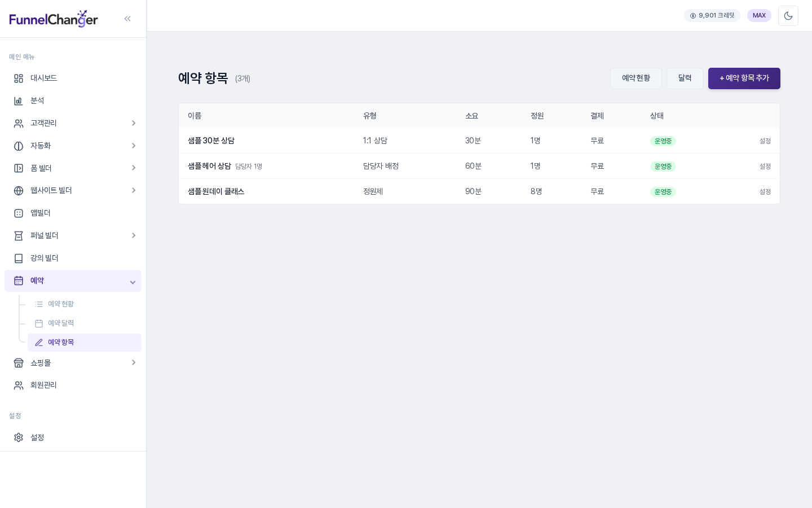The height and width of the screenshot is (508, 812).
Task: Go to 예약 달력 in the submenu
Action: [85, 323]
